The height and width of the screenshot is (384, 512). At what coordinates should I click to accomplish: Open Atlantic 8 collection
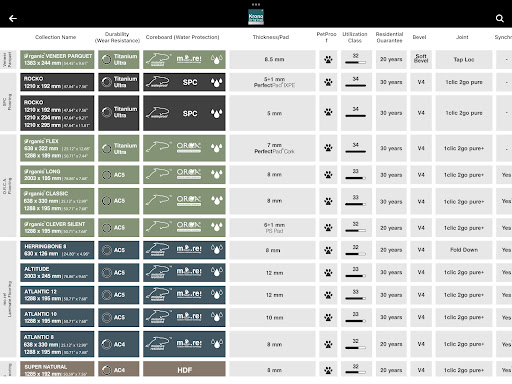[57, 344]
